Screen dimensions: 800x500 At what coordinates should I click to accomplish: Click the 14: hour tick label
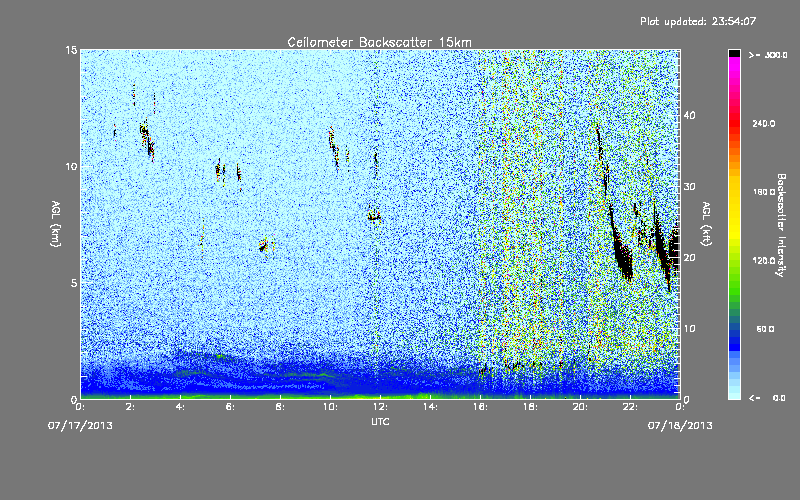pyautogui.click(x=430, y=407)
